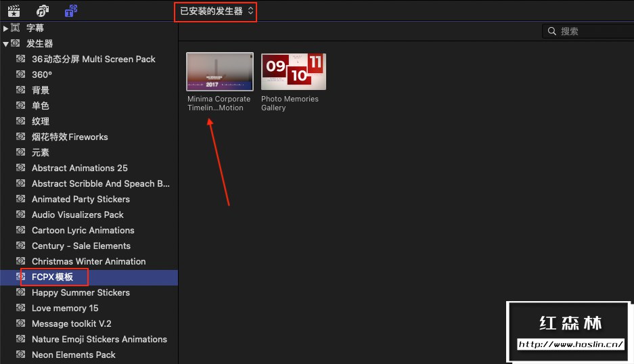634x364 pixels.
Task: Click icon beside Nature Emoji Stickers Animations
Action: point(20,339)
